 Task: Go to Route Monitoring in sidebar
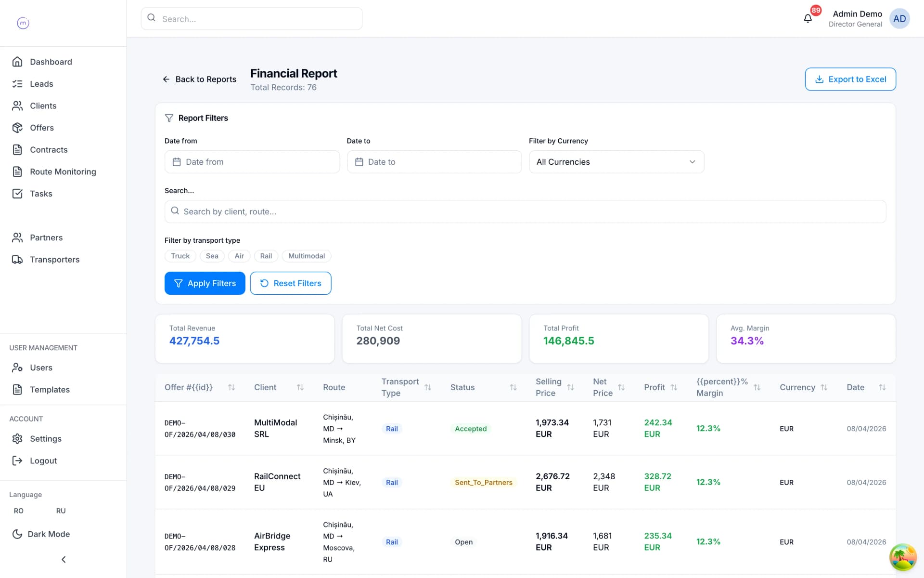click(63, 171)
